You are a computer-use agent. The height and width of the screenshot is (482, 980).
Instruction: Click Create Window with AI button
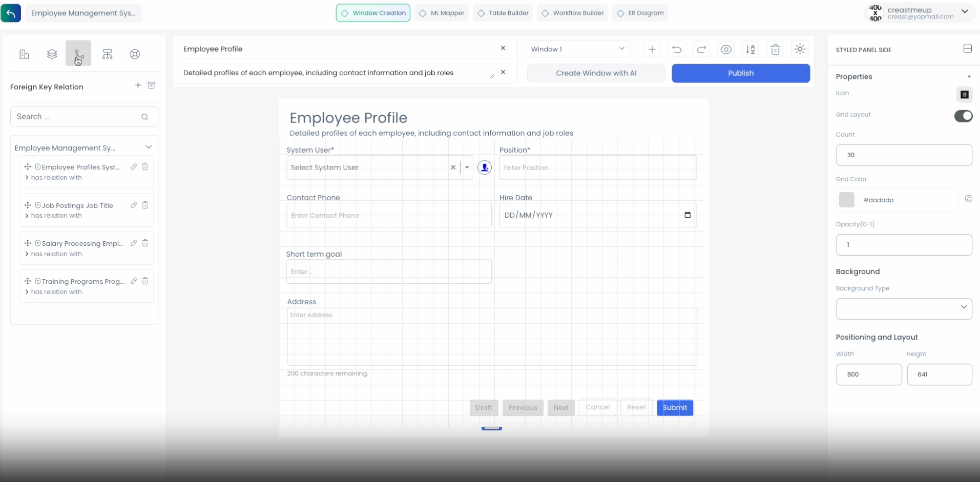(596, 73)
